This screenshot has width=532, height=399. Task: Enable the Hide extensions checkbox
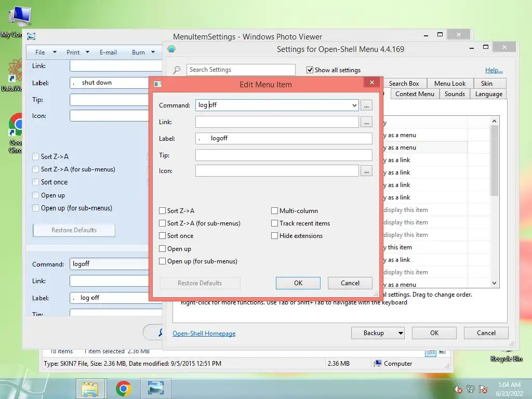[274, 236]
